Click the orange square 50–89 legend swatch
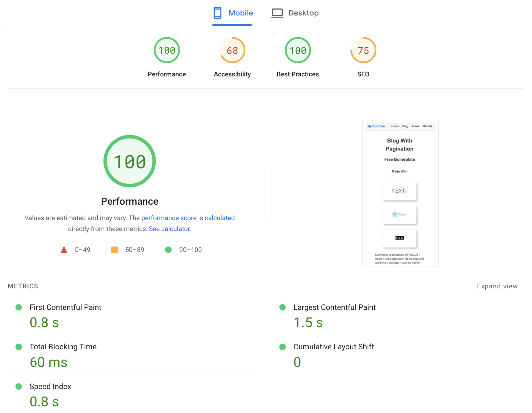This screenshot has width=532, height=413. point(114,250)
